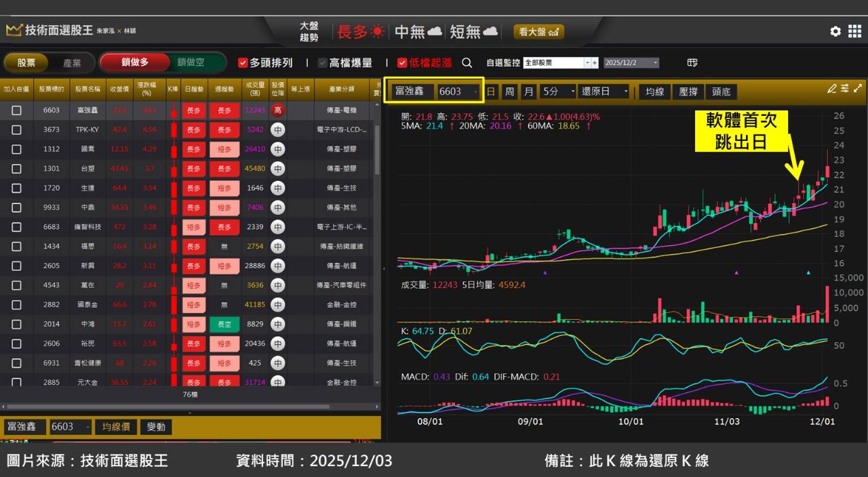Expand the 還原日 chart type dropdown

(x=604, y=91)
